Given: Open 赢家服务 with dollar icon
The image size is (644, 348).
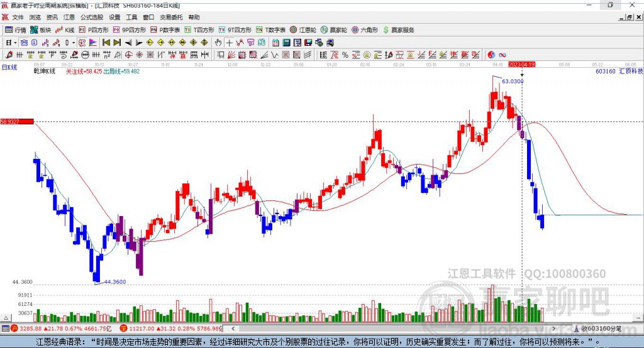Looking at the screenshot, I should click(x=399, y=30).
